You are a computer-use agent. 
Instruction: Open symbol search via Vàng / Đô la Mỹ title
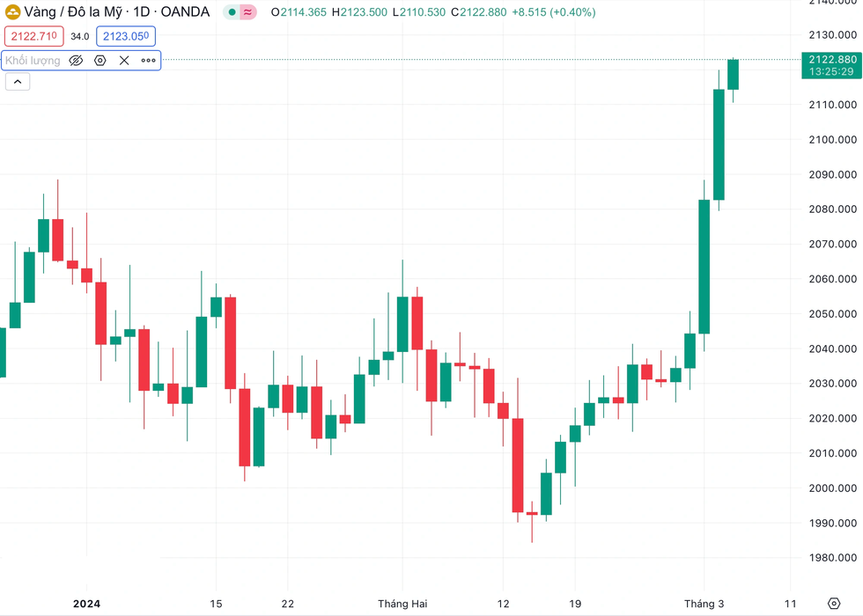tap(116, 12)
